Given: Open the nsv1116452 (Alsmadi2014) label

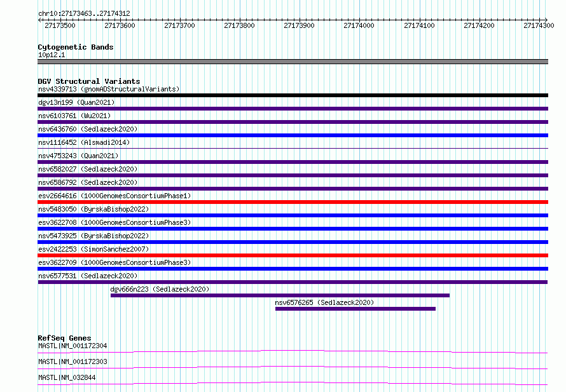Looking at the screenshot, I should 84,142.
